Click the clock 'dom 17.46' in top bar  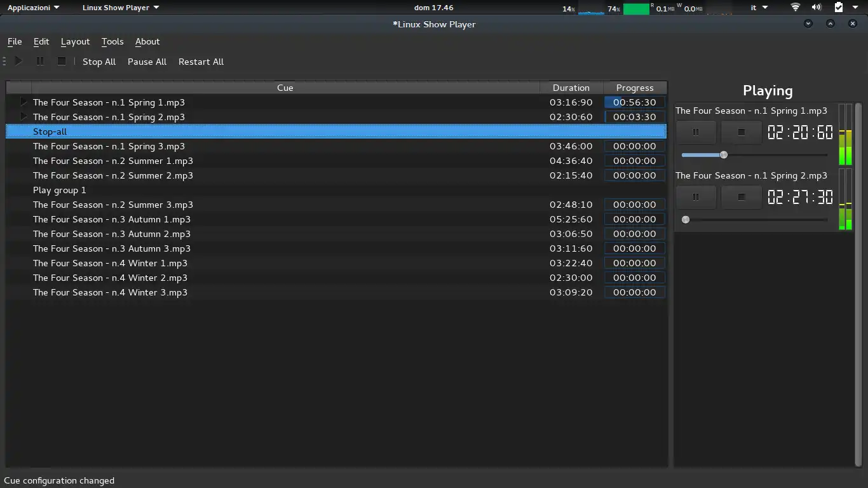click(x=433, y=8)
